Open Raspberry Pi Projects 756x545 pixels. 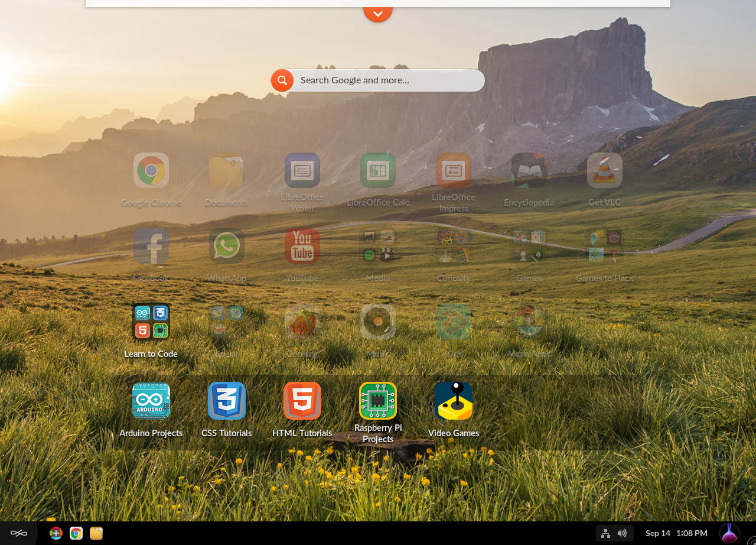378,401
